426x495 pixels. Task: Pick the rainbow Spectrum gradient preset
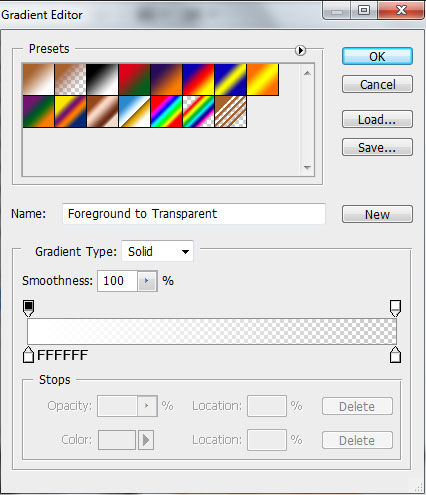pos(166,111)
